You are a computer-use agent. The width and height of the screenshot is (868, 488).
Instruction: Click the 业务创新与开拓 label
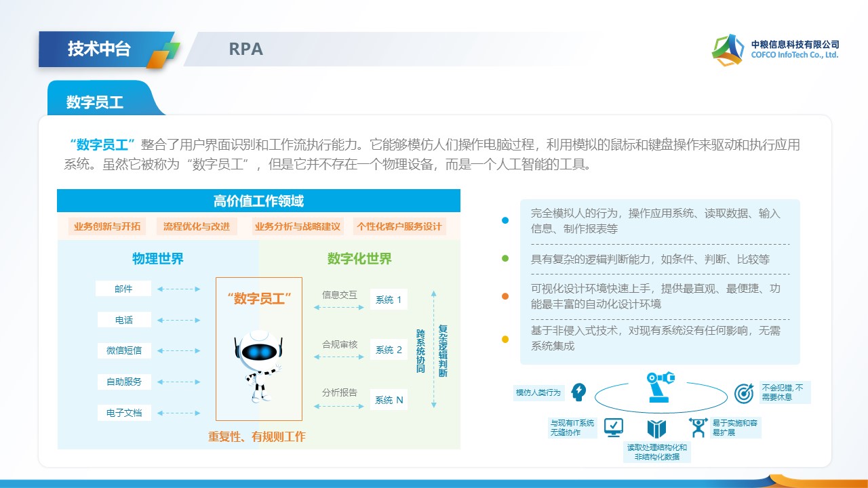point(107,226)
